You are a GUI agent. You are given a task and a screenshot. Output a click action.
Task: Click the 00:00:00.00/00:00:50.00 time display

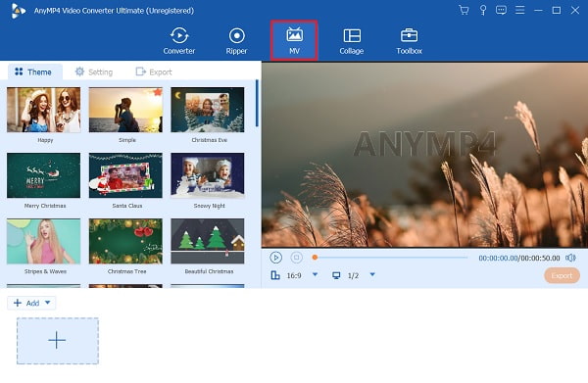pyautogui.click(x=519, y=258)
